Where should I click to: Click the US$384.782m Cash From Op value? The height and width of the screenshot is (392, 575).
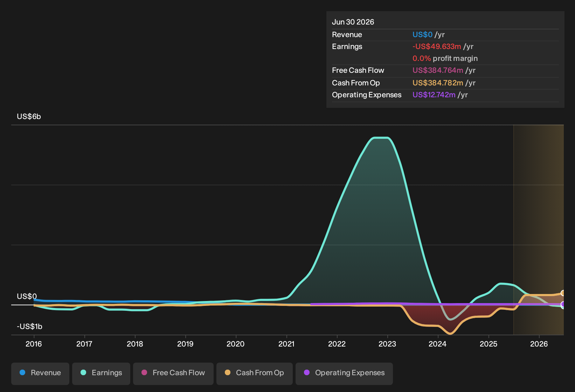point(438,83)
